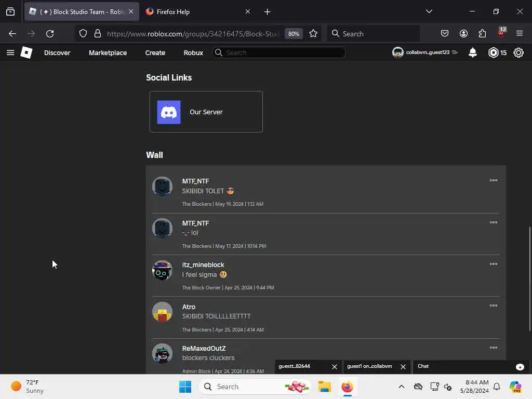Open Atro avatar thumbnail

[162, 312]
